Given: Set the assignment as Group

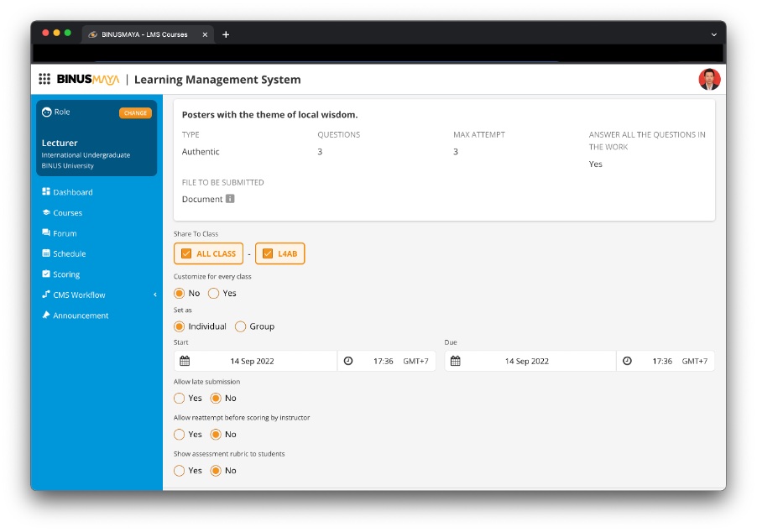Looking at the screenshot, I should [x=240, y=326].
